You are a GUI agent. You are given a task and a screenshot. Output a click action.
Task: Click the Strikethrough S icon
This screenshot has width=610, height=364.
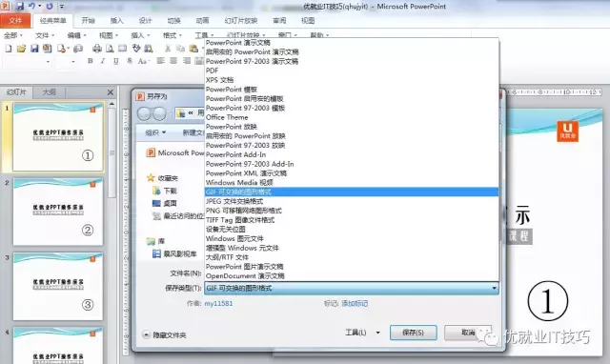pyautogui.click(x=130, y=61)
